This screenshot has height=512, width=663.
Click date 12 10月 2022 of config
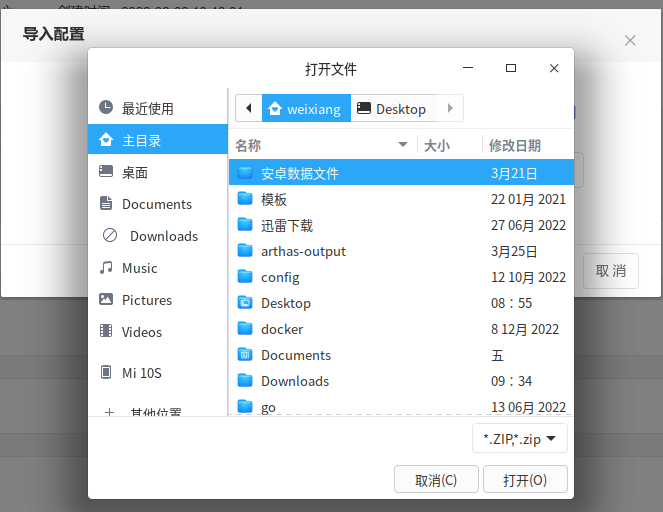coord(528,277)
